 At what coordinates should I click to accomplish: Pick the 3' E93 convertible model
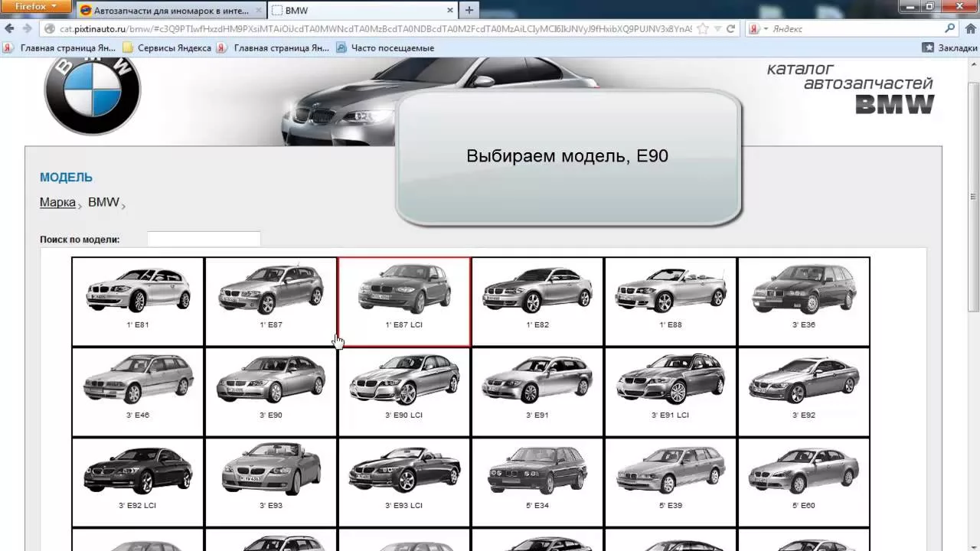point(271,482)
